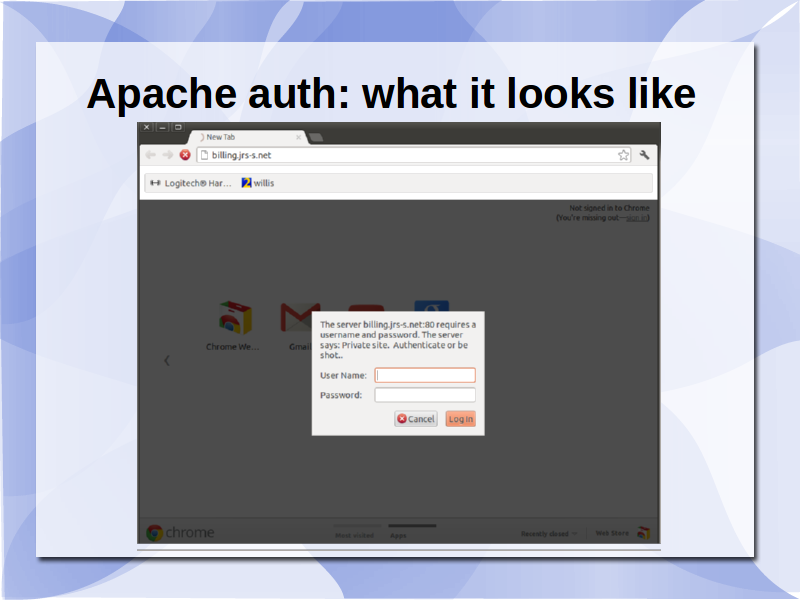The image size is (800, 600).
Task: Click the YouTube app icon behind the dialog
Action: tap(366, 308)
